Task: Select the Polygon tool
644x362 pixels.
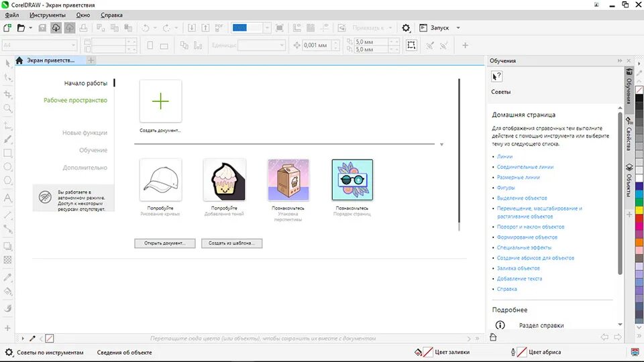Action: (8, 180)
